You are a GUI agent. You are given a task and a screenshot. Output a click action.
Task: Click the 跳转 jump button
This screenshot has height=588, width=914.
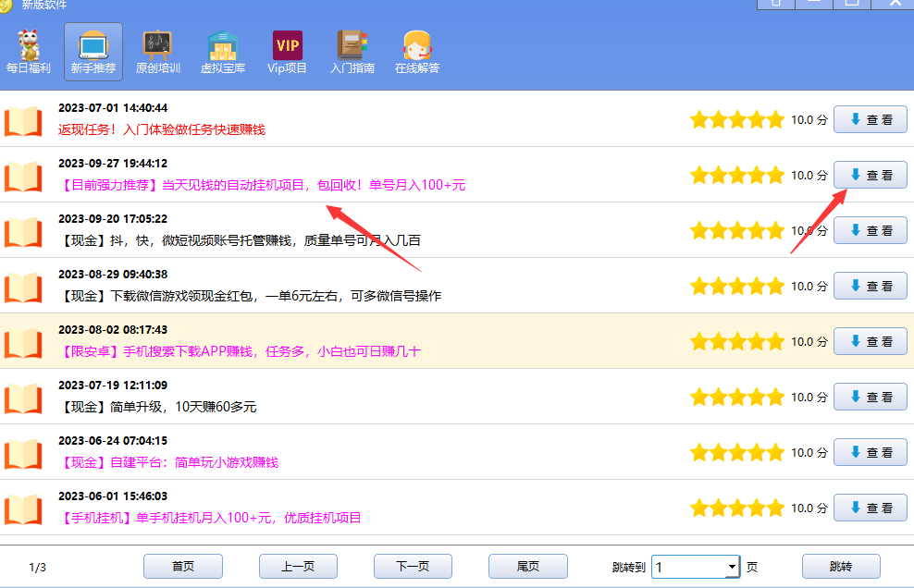pyautogui.click(x=841, y=566)
